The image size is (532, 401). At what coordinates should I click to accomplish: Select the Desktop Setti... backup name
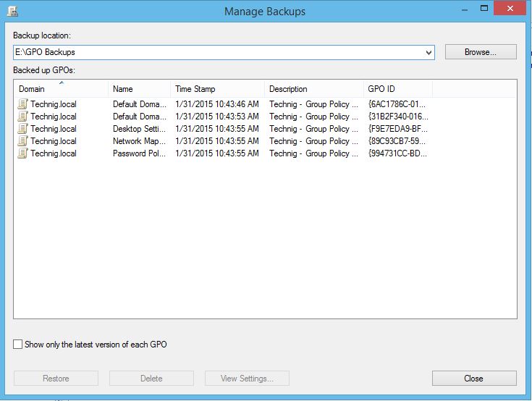pyautogui.click(x=139, y=129)
